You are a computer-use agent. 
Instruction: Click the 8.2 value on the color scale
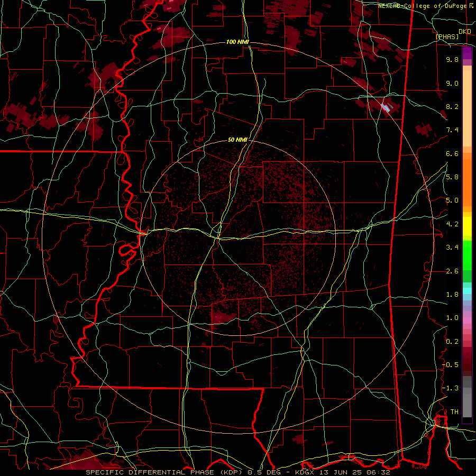click(452, 106)
